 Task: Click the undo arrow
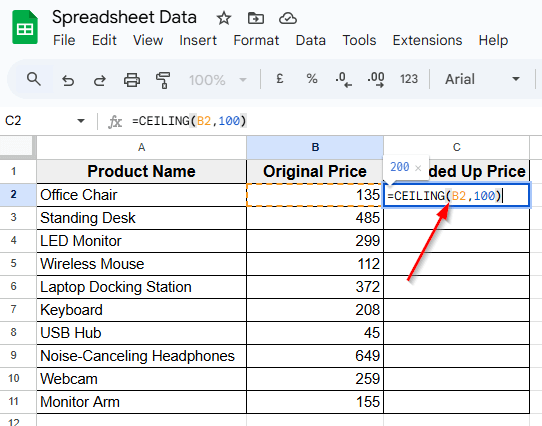(68, 80)
